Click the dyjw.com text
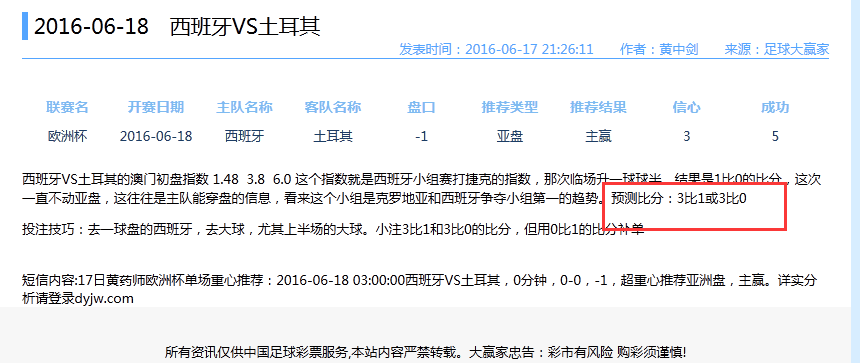860x363 pixels. (x=104, y=299)
